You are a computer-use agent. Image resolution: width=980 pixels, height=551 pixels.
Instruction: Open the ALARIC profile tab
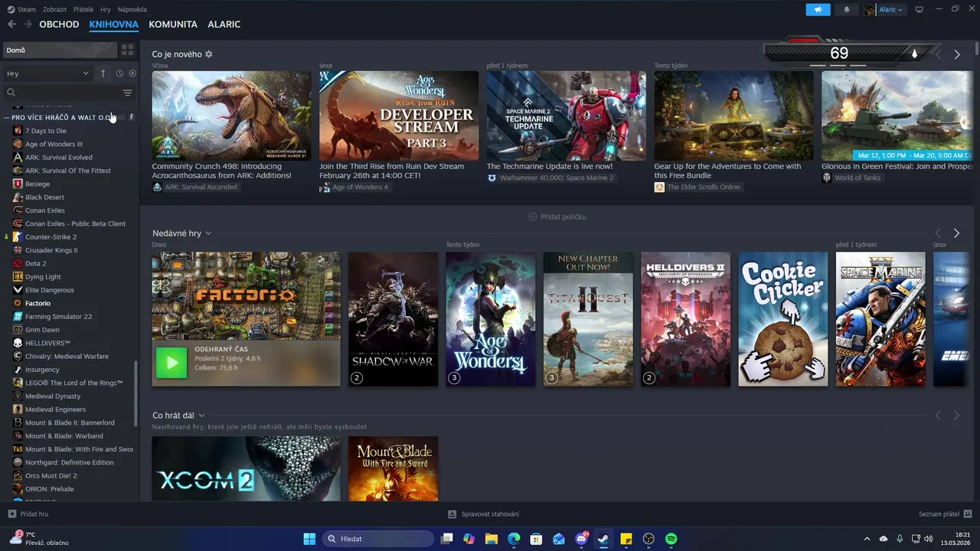point(224,24)
